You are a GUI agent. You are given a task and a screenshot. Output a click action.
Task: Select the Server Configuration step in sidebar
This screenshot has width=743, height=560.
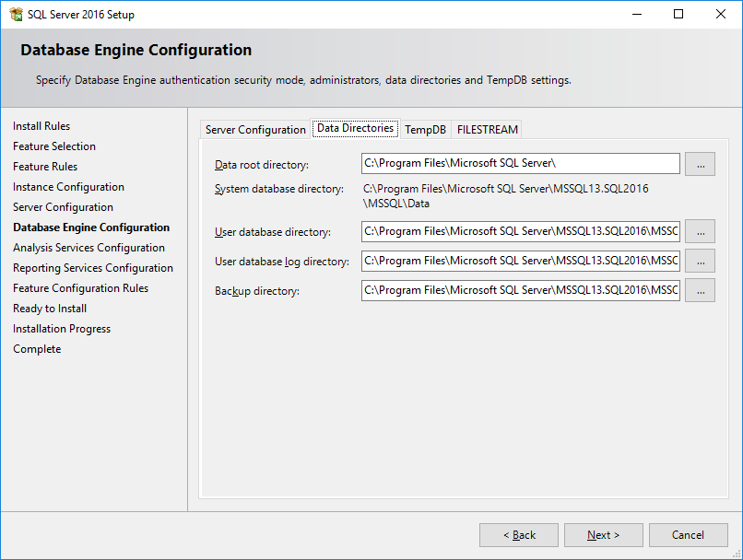(63, 207)
